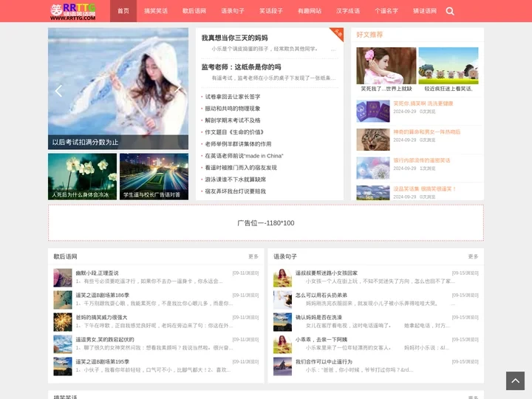Open headline 监考老师：这纸条是你的吗

click(241, 66)
